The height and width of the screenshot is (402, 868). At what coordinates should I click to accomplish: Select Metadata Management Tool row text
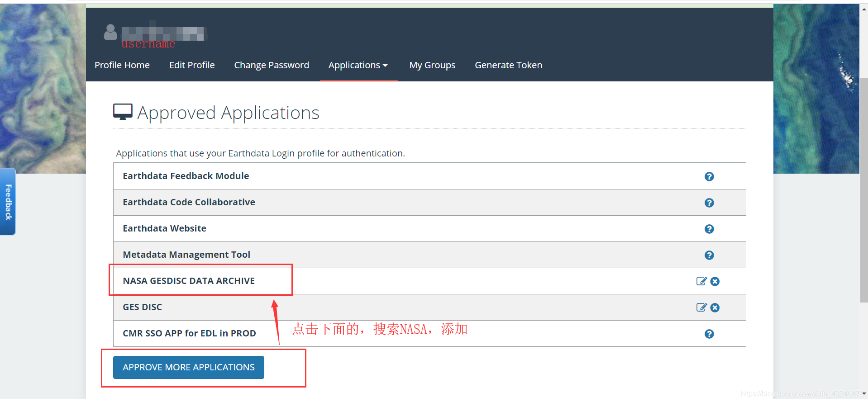[x=186, y=255]
